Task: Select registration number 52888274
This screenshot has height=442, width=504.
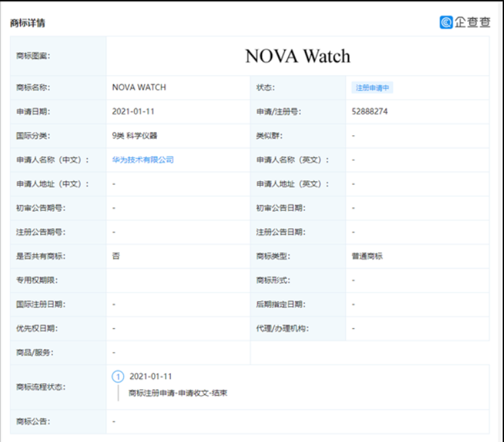Action: point(370,111)
